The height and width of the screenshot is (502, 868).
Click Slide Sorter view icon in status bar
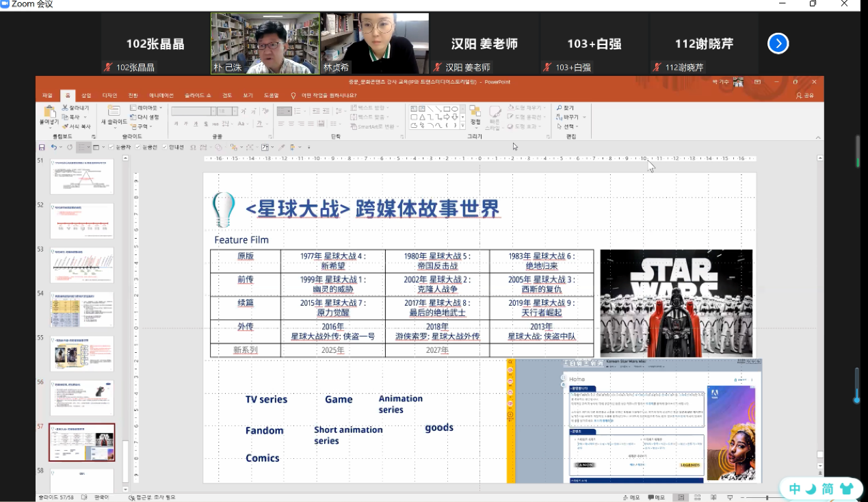click(x=699, y=497)
